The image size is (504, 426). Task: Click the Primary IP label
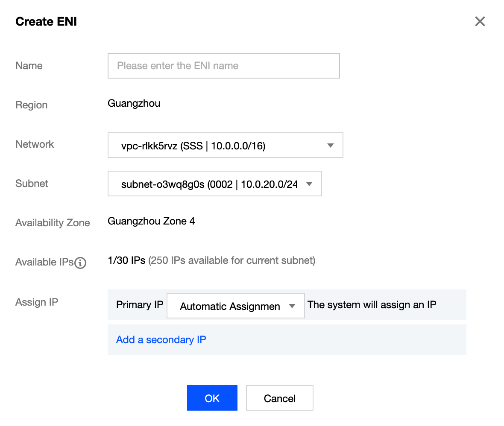pyautogui.click(x=140, y=305)
